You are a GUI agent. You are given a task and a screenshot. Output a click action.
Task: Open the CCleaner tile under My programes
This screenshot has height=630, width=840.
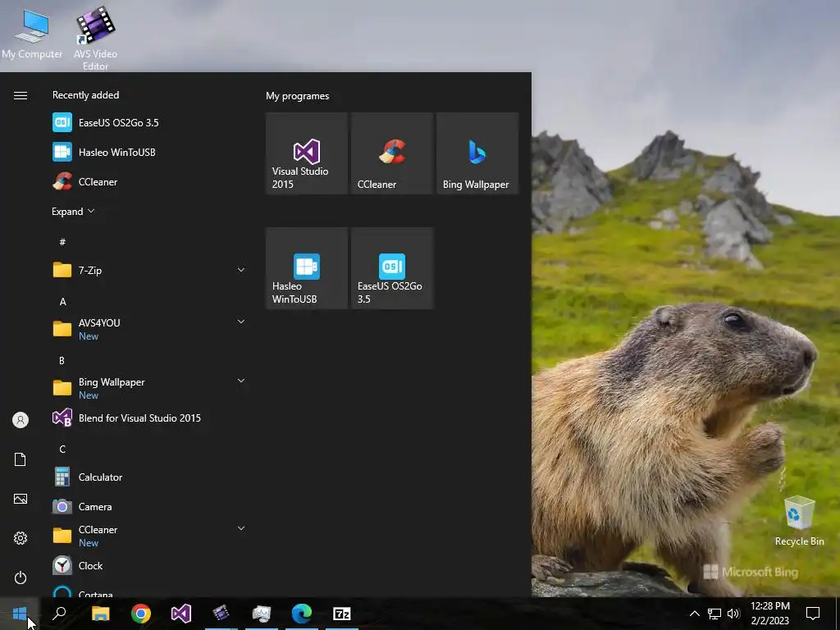[x=392, y=153]
